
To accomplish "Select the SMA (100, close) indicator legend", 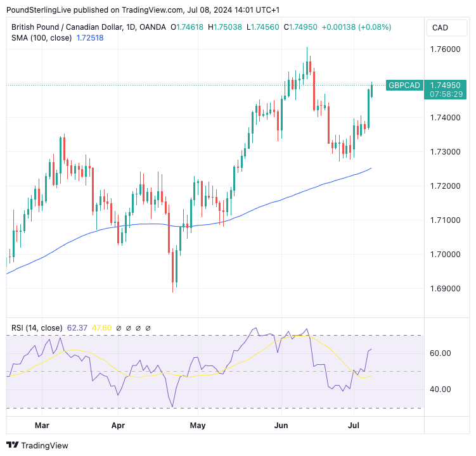I will [x=42, y=38].
